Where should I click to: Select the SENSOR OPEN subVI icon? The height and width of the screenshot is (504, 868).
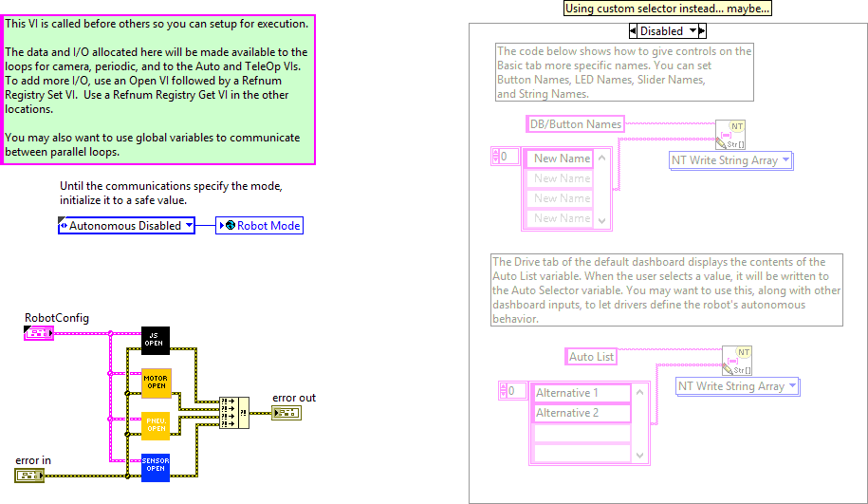(x=156, y=466)
